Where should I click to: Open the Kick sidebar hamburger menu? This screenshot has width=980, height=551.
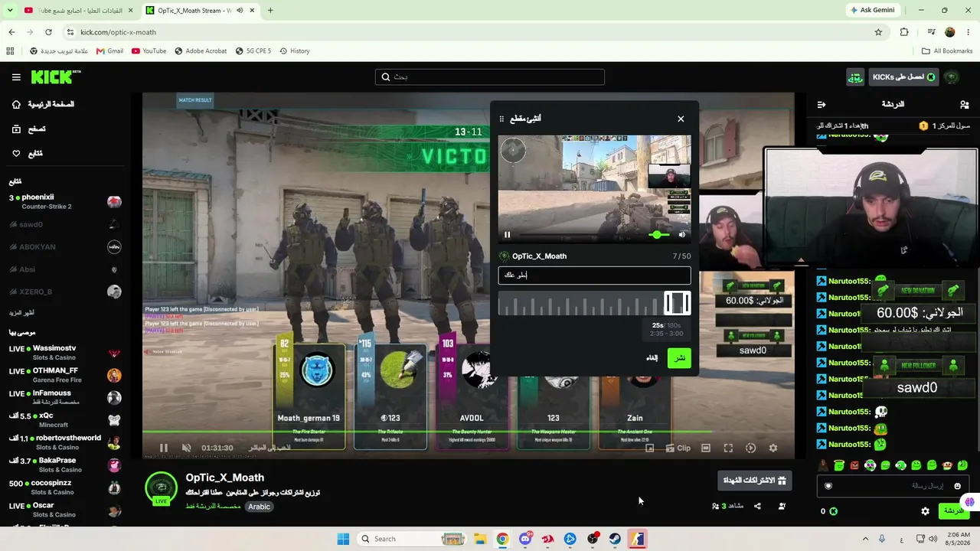pyautogui.click(x=16, y=77)
